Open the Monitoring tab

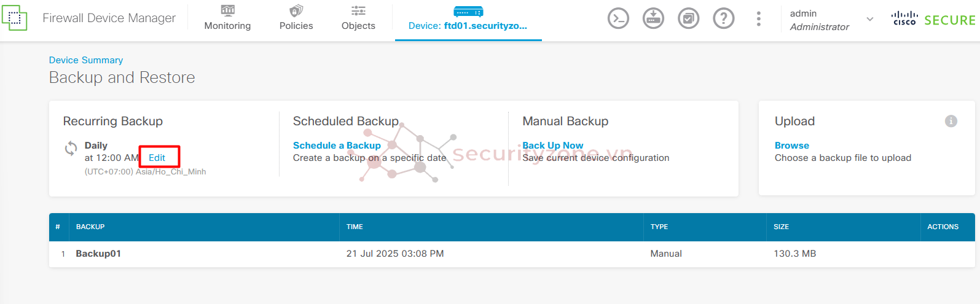point(227,19)
